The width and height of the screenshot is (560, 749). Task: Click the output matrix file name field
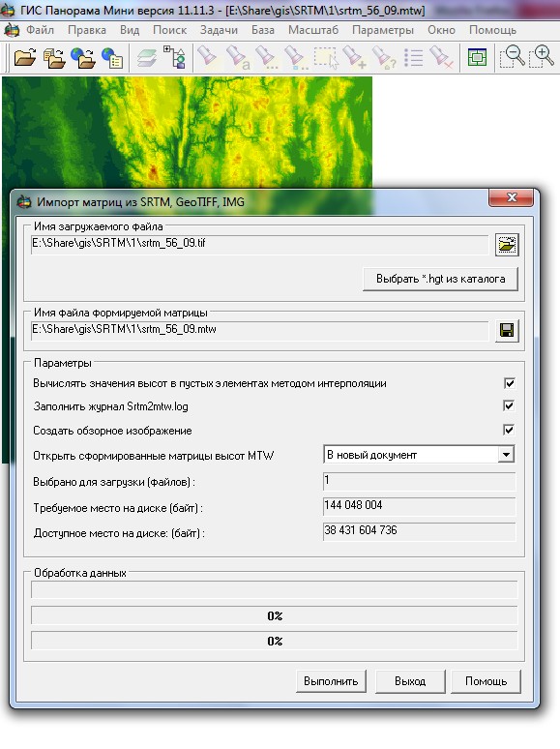coord(260,330)
